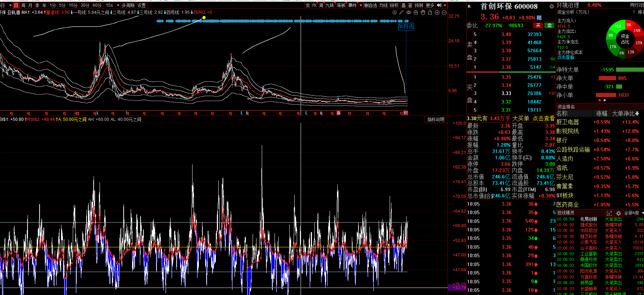The width and height of the screenshot is (644, 295).
Task: Activate the hand pan tool
Action: (x=423, y=12)
